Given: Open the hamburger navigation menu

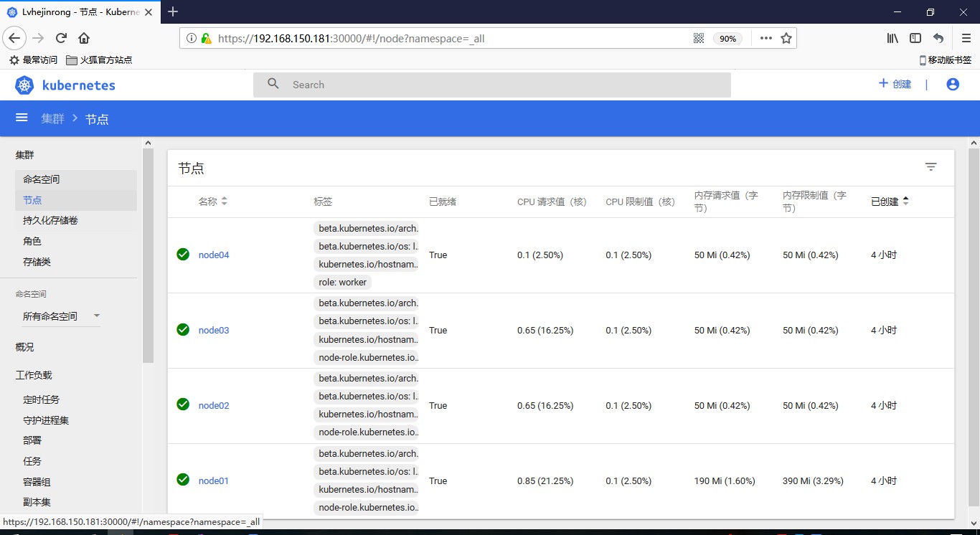Looking at the screenshot, I should 22,118.
